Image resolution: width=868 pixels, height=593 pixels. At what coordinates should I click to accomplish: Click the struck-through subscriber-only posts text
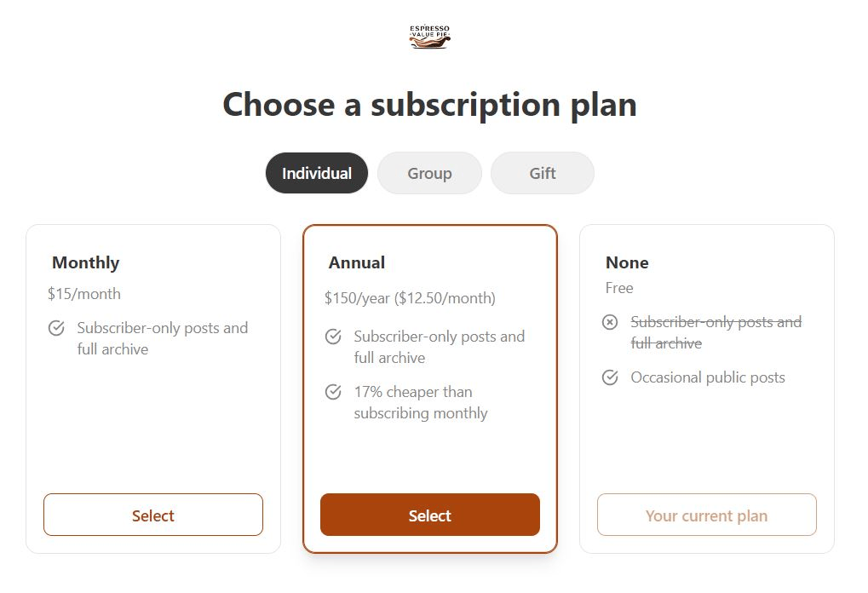716,332
